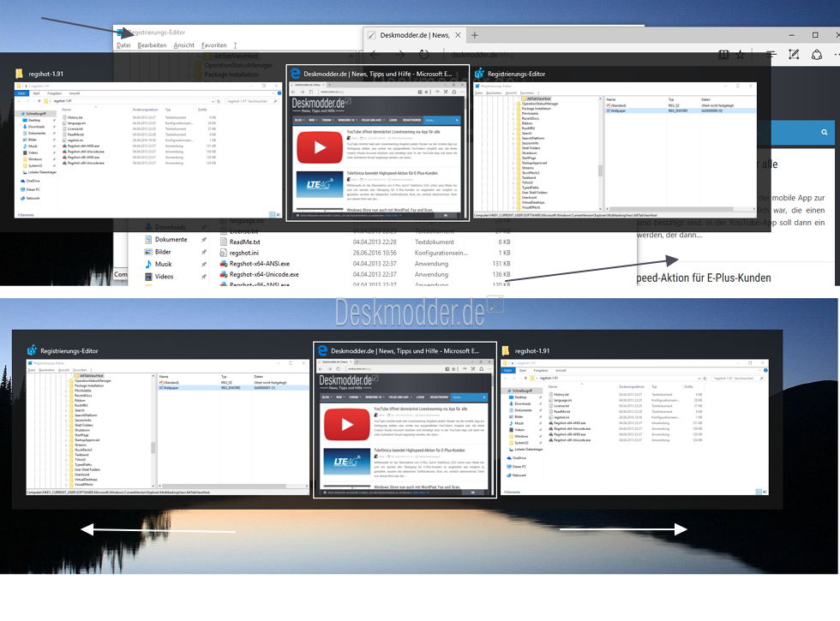Click the ReadMe.txt document icon

(x=224, y=242)
